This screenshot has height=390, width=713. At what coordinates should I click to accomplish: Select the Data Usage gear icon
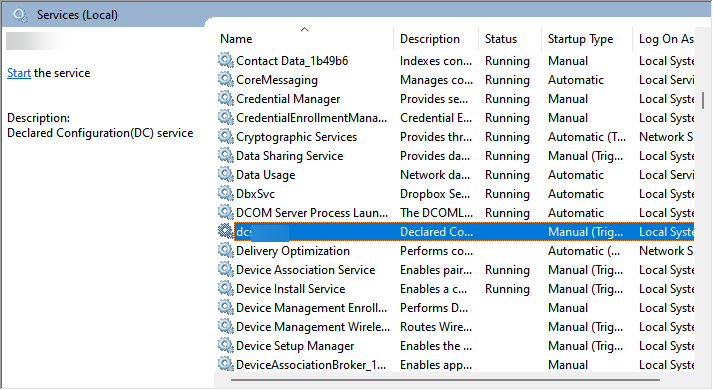tap(226, 174)
